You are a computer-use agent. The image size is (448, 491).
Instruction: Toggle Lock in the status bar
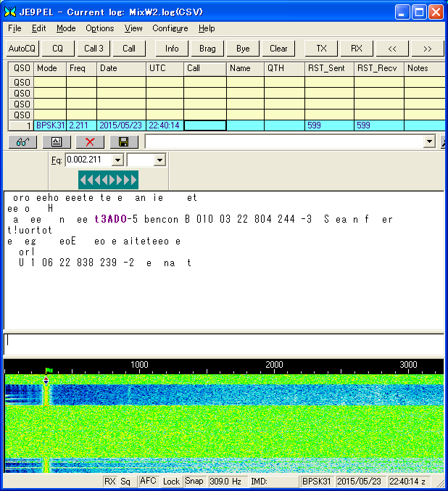coord(171,481)
